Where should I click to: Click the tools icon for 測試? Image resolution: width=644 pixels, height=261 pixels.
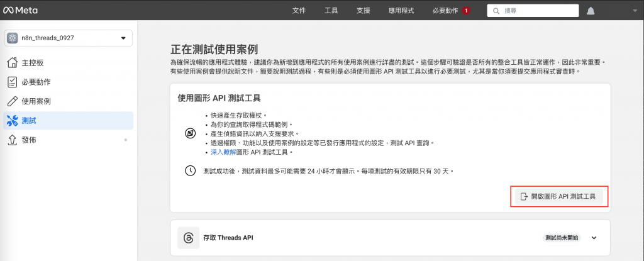[13, 121]
